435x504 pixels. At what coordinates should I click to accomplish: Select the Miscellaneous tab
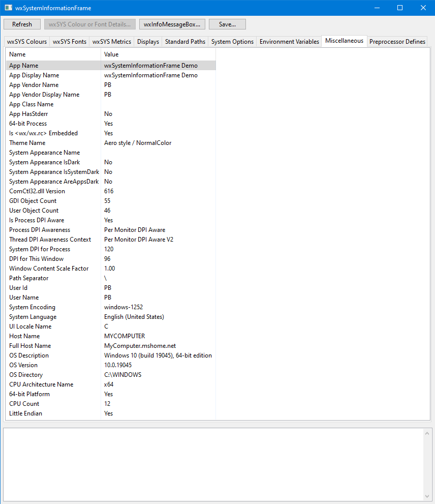(344, 41)
